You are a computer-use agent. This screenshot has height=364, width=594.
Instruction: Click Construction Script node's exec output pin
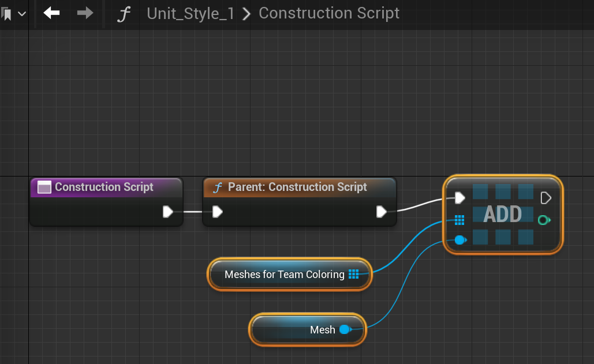coord(167,212)
